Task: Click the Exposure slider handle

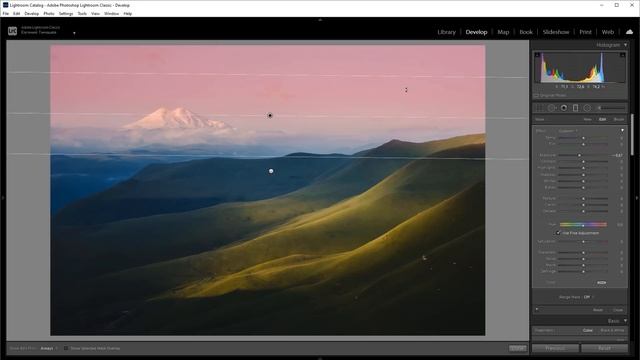Action: coord(579,155)
